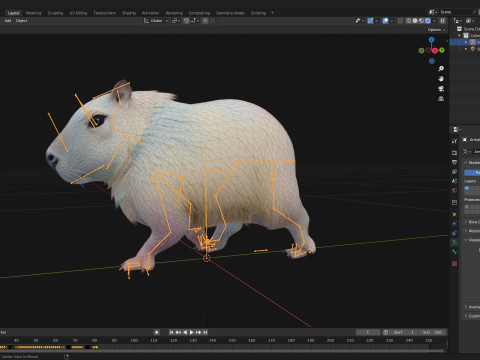Select wireframe viewport shading

click(x=409, y=21)
